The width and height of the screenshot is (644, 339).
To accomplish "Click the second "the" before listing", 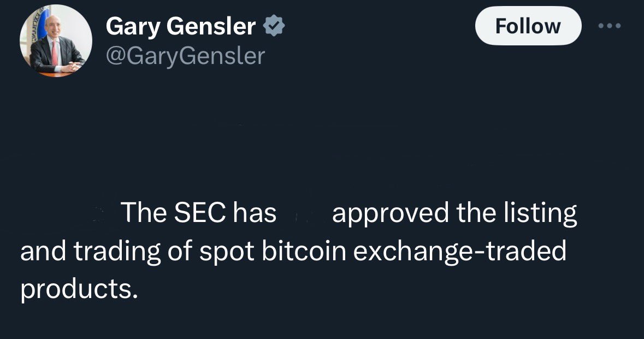I will coord(476,213).
